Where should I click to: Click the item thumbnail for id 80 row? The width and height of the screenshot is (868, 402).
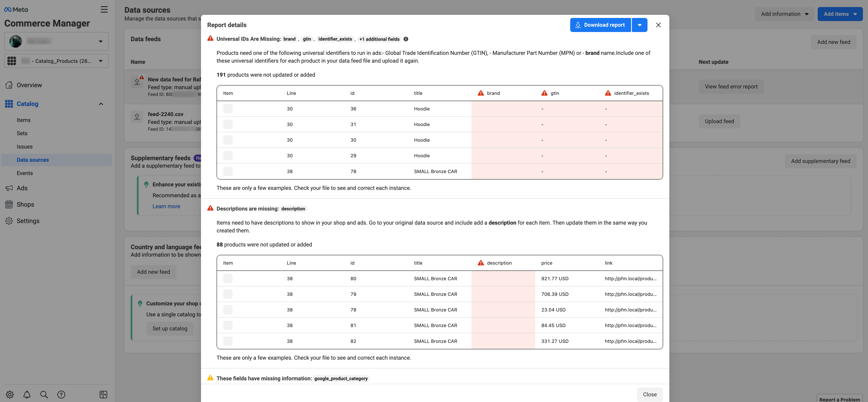tap(228, 279)
